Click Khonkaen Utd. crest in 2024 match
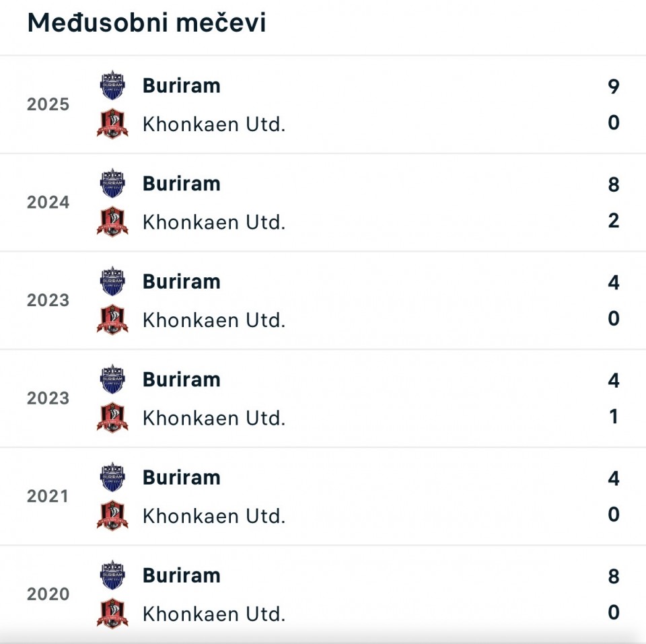Viewport: 646px width, 644px height. [x=112, y=221]
